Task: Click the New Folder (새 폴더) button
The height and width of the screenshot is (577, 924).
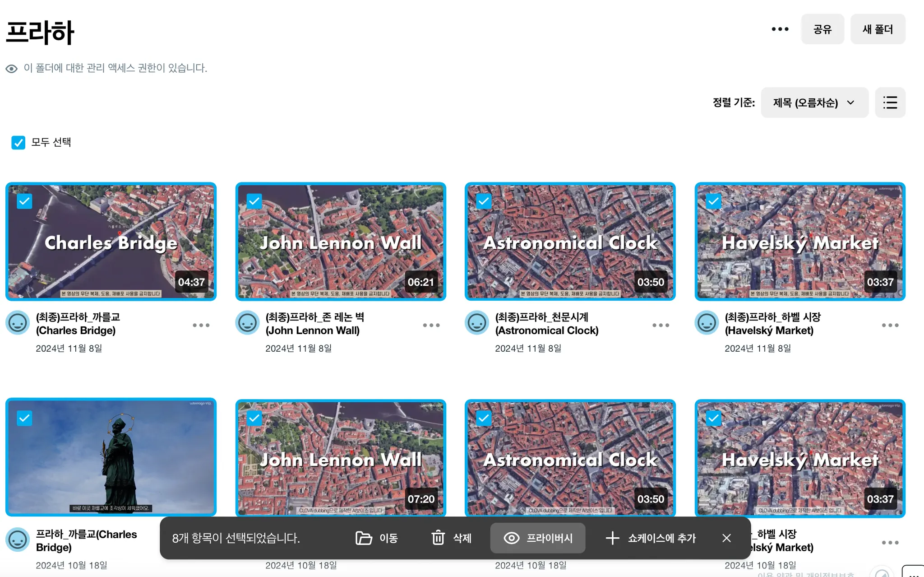Action: (878, 29)
